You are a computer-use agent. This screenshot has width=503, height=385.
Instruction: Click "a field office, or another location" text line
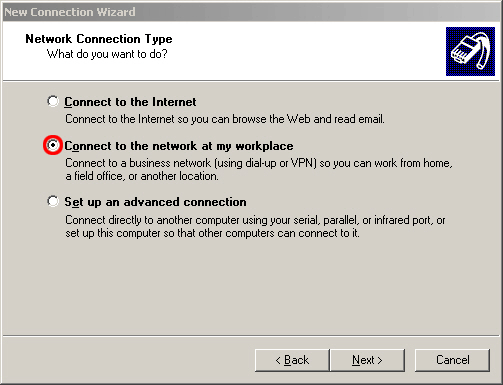coord(142,176)
